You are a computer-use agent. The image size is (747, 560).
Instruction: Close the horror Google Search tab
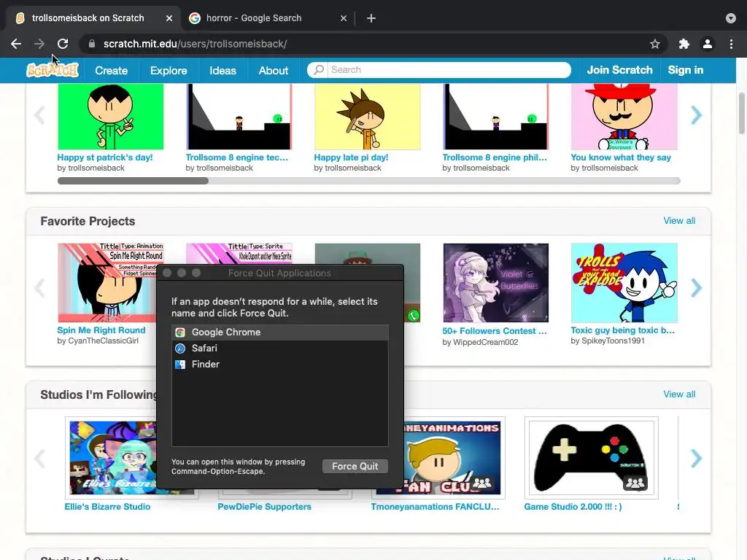pyautogui.click(x=344, y=18)
